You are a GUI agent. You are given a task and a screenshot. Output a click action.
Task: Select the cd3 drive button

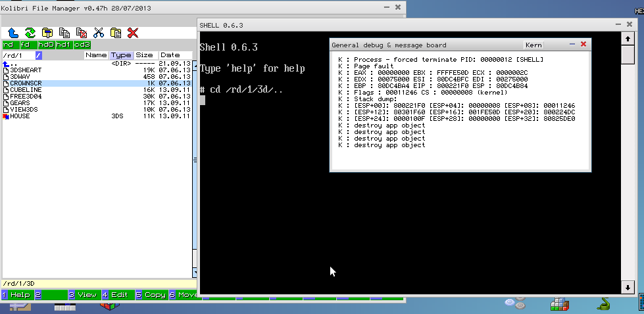tap(82, 45)
